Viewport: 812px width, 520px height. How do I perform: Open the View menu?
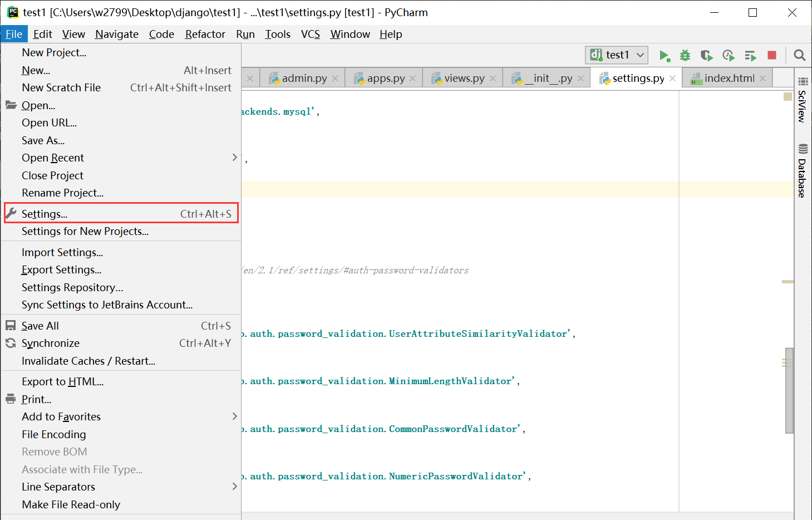tap(73, 34)
